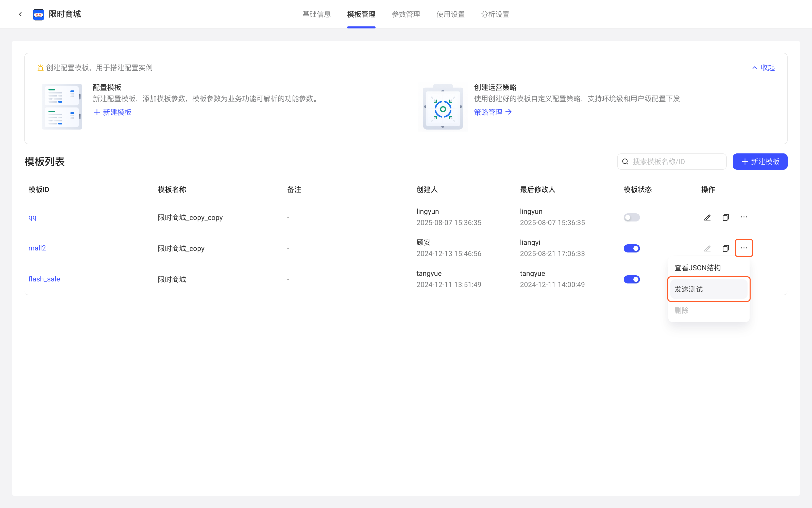812x508 pixels.
Task: Click the 创建人 column header
Action: tap(427, 189)
